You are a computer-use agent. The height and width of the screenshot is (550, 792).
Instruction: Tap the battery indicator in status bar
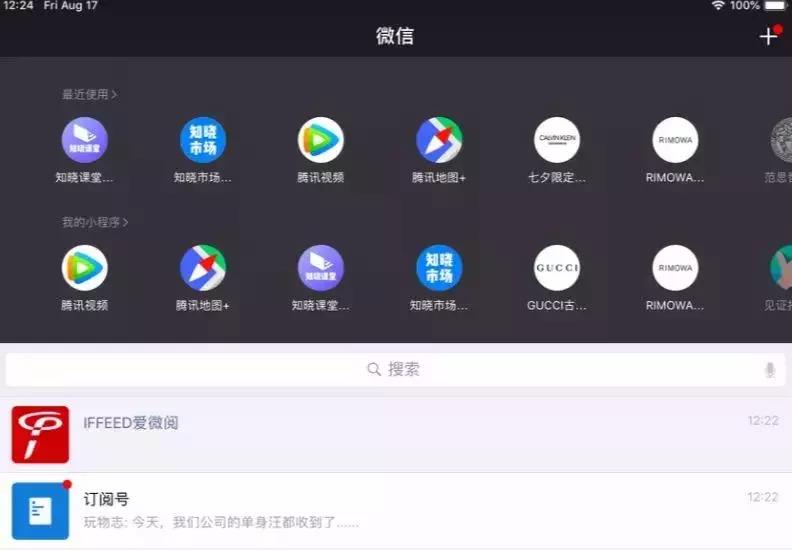point(776,6)
